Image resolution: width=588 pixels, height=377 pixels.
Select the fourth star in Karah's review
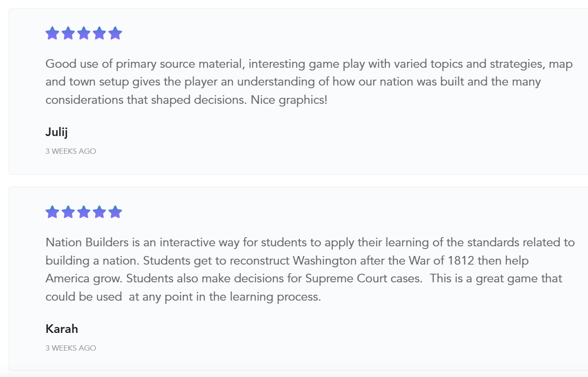click(x=99, y=212)
